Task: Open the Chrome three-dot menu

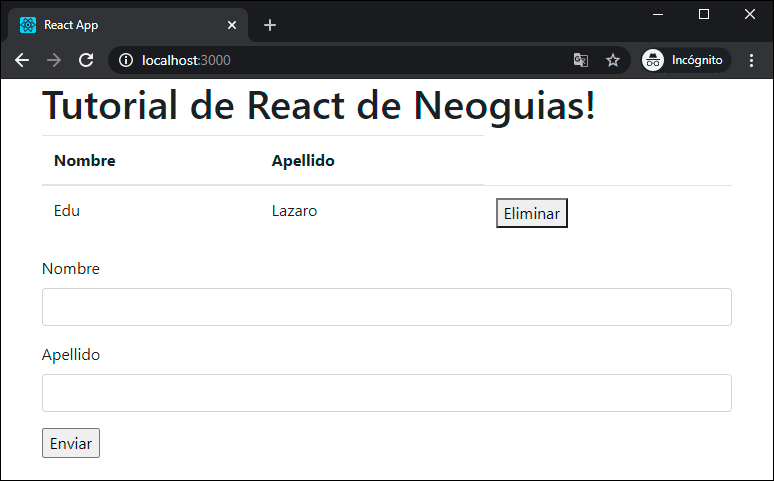Action: [x=751, y=60]
